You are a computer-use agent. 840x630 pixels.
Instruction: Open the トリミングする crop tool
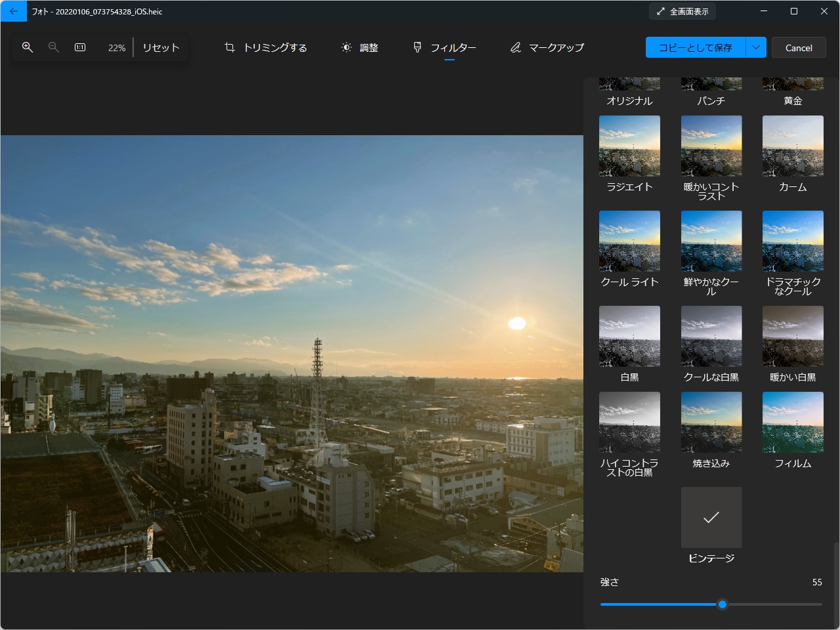(x=266, y=47)
